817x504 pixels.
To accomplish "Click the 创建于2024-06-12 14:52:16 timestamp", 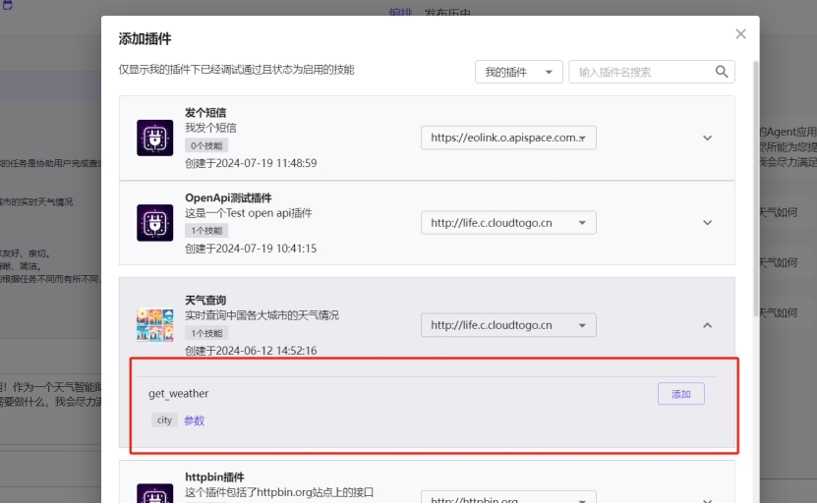I will coord(251,351).
